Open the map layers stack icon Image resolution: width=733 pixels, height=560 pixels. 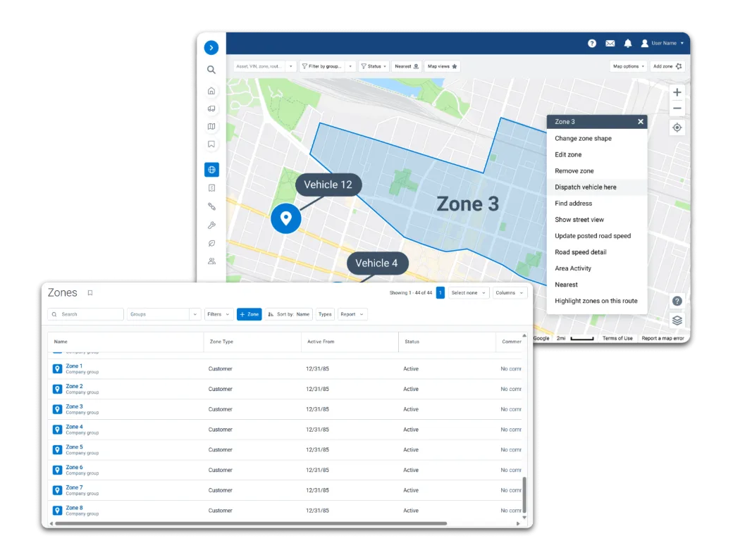pos(677,321)
